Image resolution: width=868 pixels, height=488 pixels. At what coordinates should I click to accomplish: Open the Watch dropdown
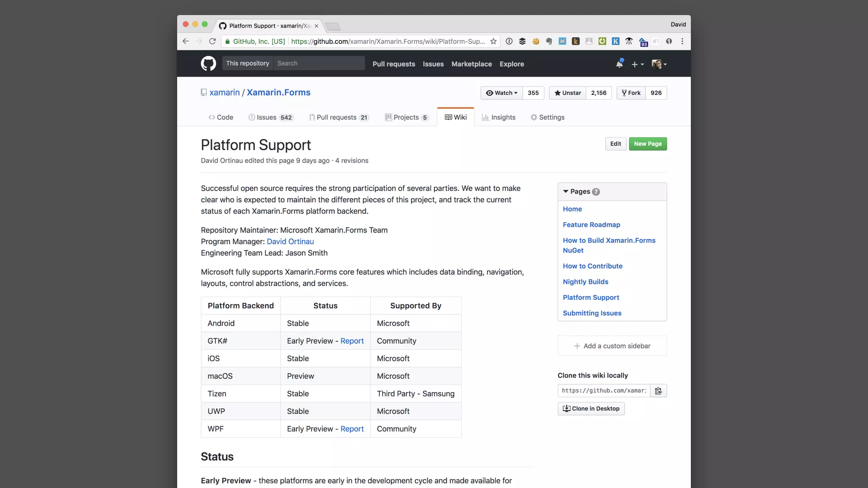coord(502,93)
